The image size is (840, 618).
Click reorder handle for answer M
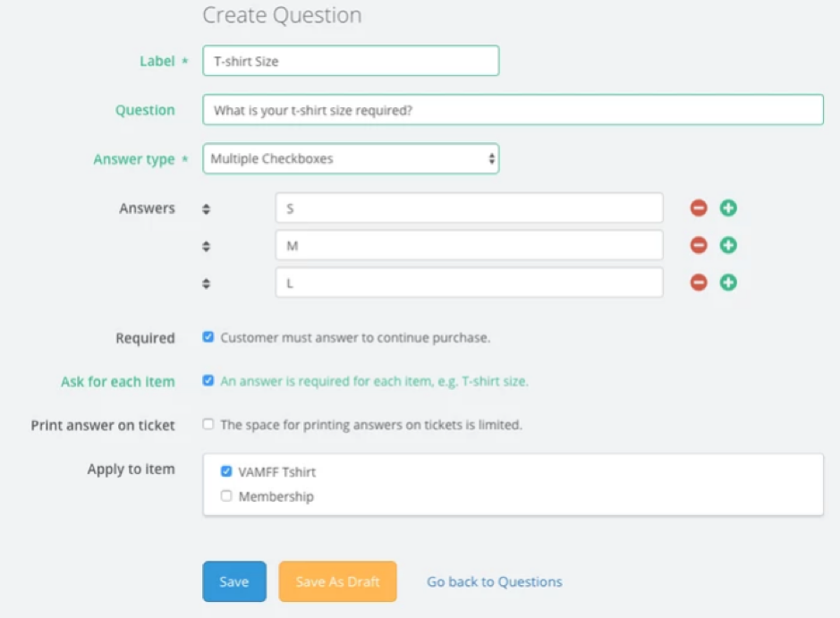207,246
